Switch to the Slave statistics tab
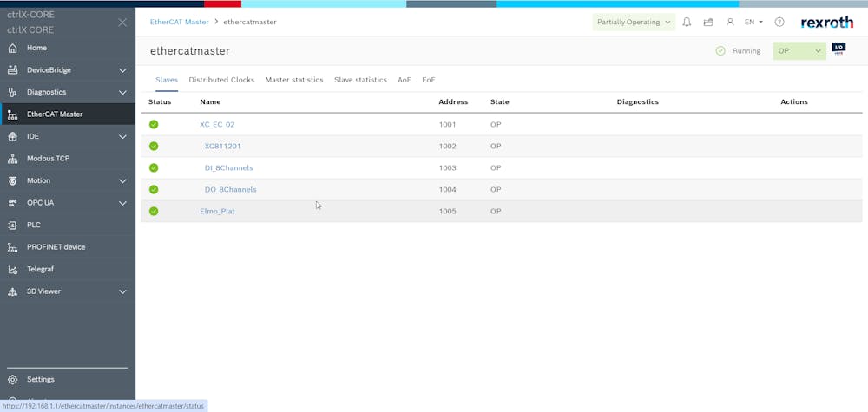Viewport: 868px width, 412px height. (x=360, y=80)
